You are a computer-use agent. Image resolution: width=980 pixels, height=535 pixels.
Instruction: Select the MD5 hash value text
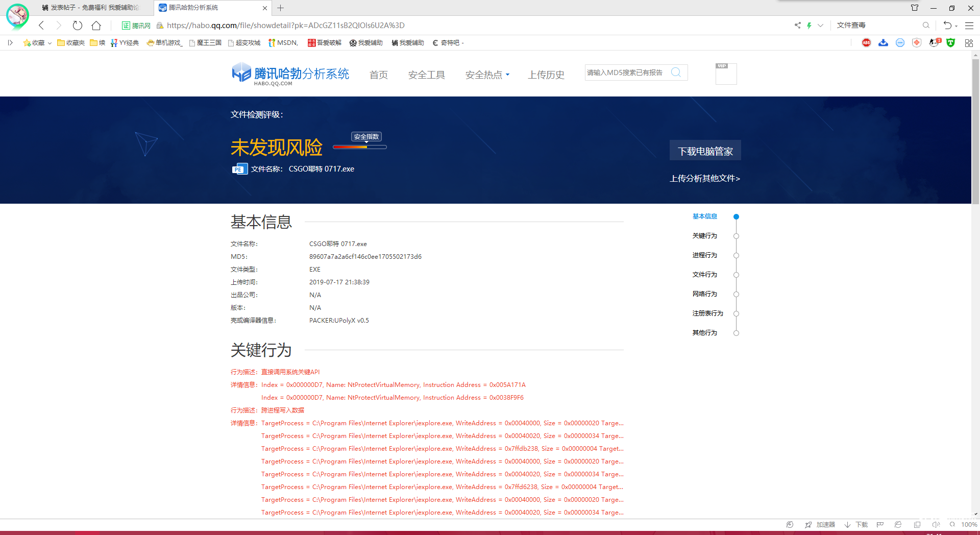(x=365, y=257)
